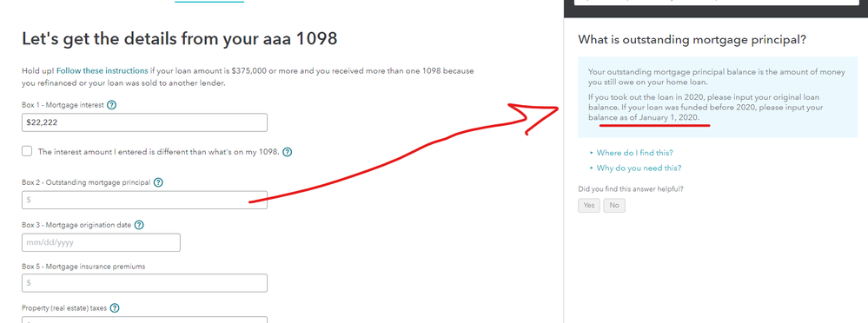This screenshot has width=868, height=323.
Task: Click the underlined active tab indicator at top
Action: 209,2
